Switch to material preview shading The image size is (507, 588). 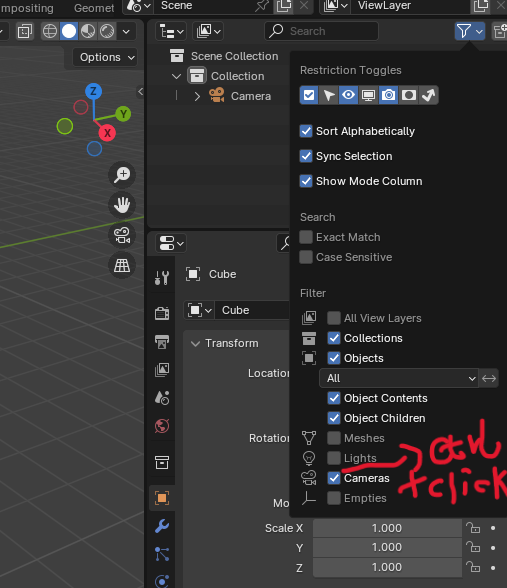click(x=88, y=31)
